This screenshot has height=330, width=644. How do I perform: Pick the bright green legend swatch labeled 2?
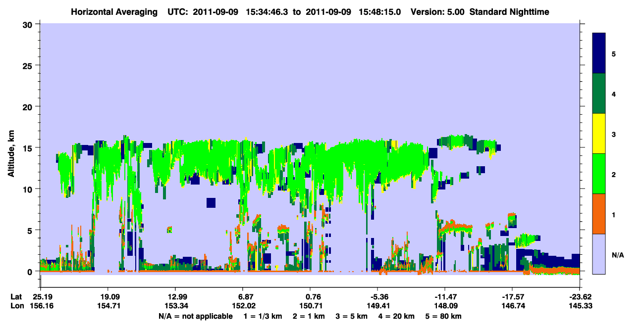(599, 174)
